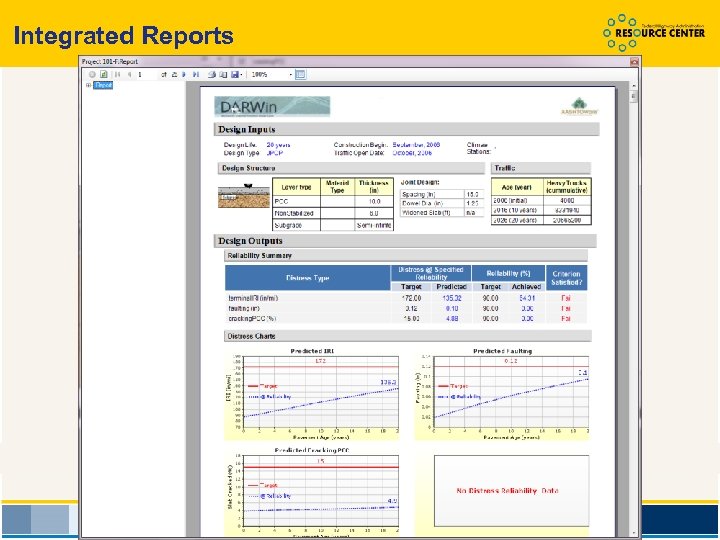The height and width of the screenshot is (540, 720).
Task: Click the Design Structure header
Action: pyautogui.click(x=351, y=168)
